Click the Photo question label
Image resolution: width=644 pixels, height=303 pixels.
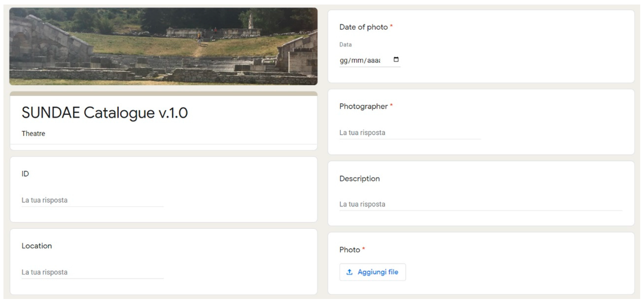tap(349, 250)
